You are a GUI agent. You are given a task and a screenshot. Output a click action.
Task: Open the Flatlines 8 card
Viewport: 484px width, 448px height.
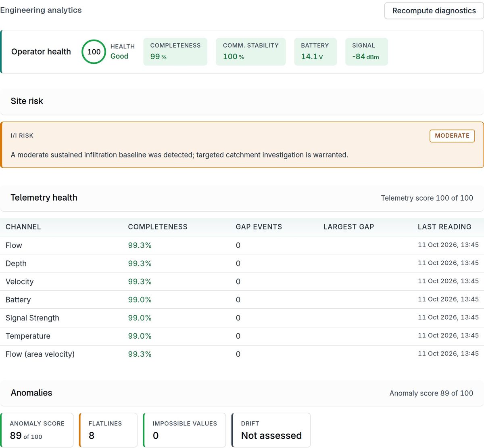point(108,430)
